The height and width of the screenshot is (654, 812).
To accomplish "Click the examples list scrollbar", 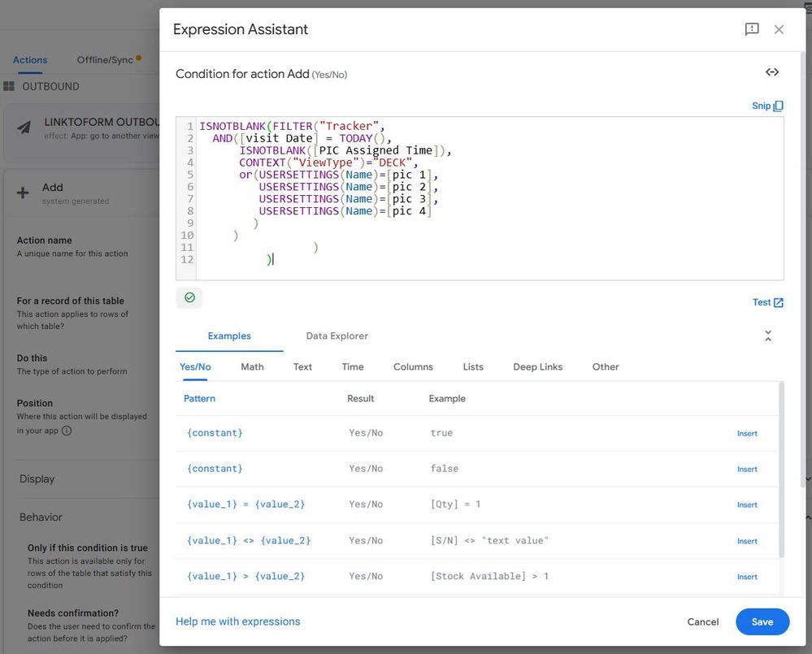I will [781, 470].
